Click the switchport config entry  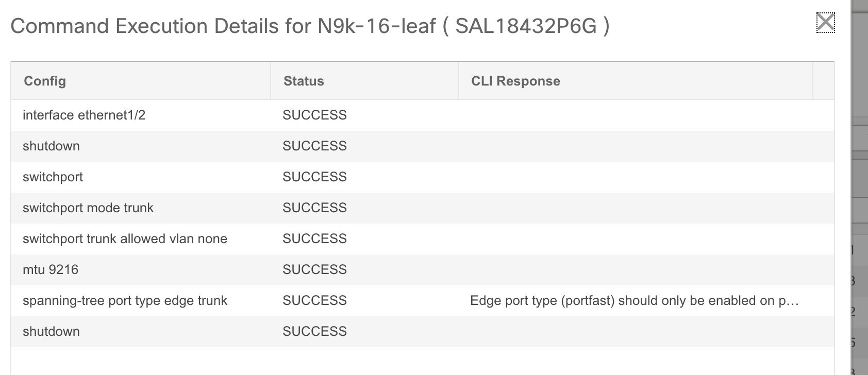tap(53, 177)
